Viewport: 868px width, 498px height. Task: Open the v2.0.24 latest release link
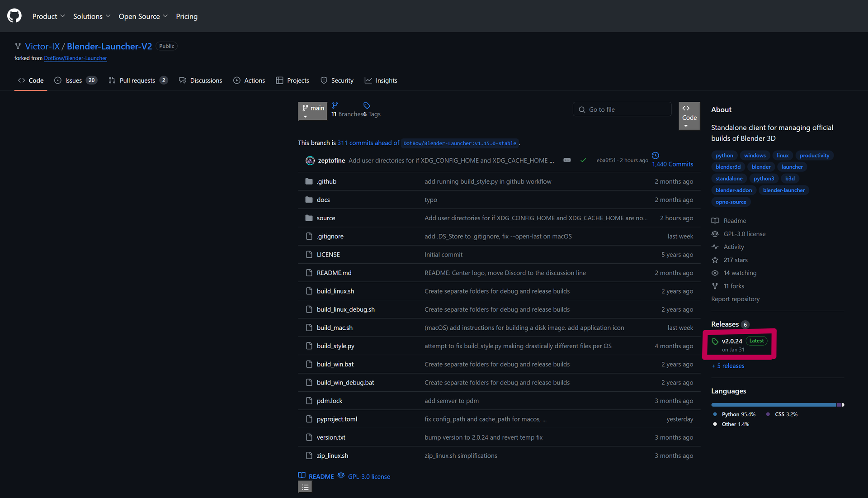pos(732,341)
